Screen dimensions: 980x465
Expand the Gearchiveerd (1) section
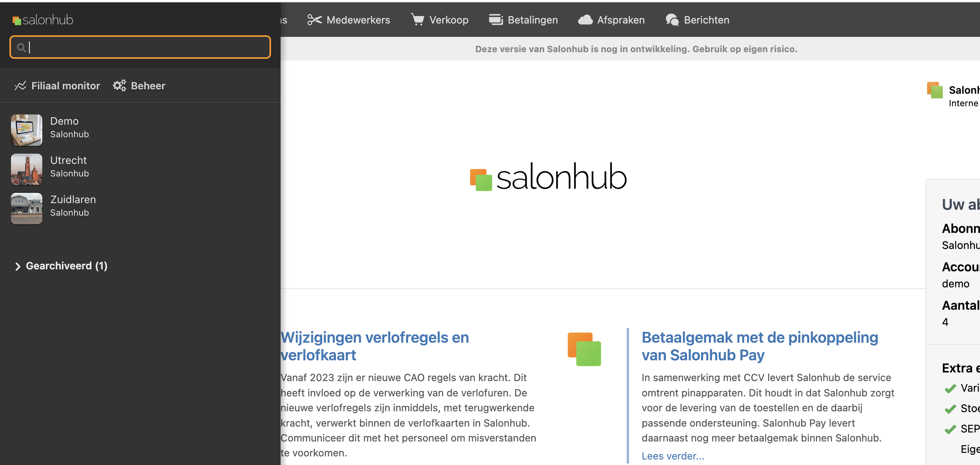point(61,266)
